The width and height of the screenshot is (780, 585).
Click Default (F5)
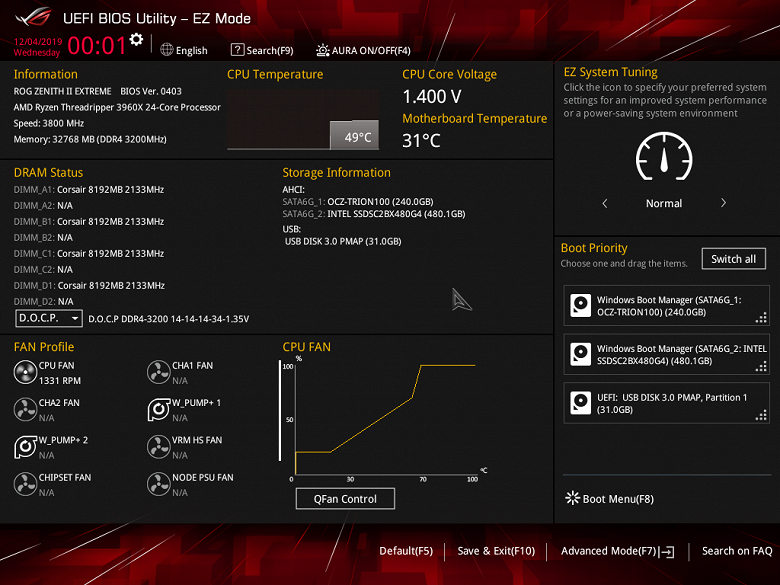(x=406, y=551)
